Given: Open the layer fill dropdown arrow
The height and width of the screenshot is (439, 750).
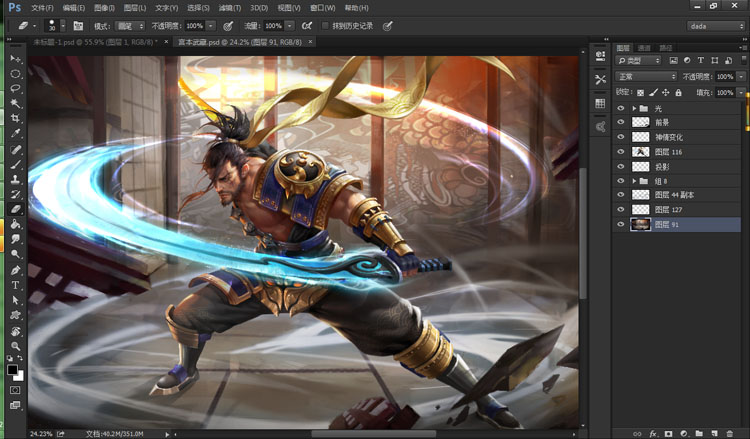Looking at the screenshot, I should click(x=741, y=92).
